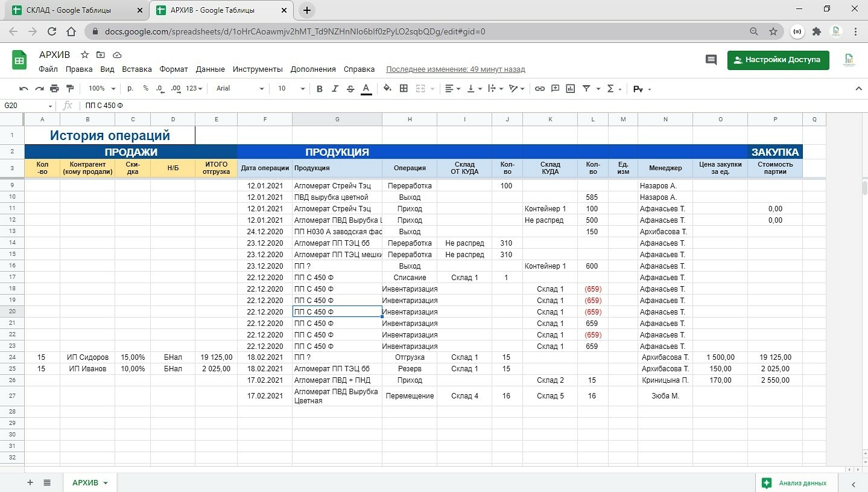View the cloud save status
The height and width of the screenshot is (492, 868).
click(117, 55)
